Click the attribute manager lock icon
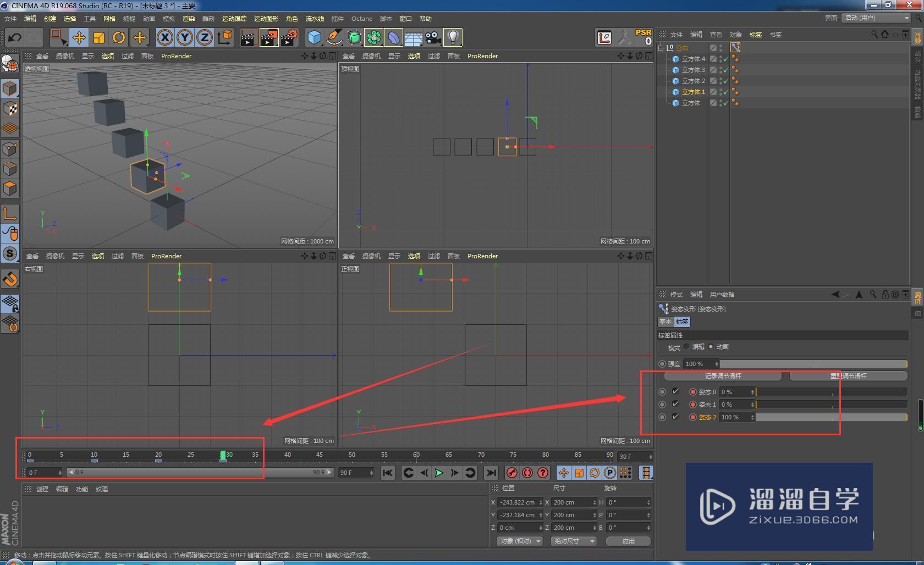Screen dimensions: 924x565 (885, 295)
